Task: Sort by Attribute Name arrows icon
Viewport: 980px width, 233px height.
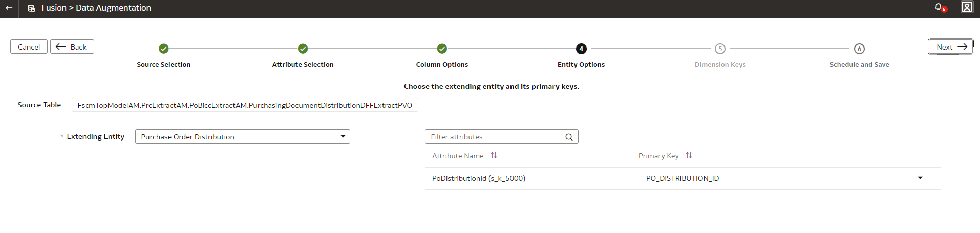Action: [x=494, y=155]
